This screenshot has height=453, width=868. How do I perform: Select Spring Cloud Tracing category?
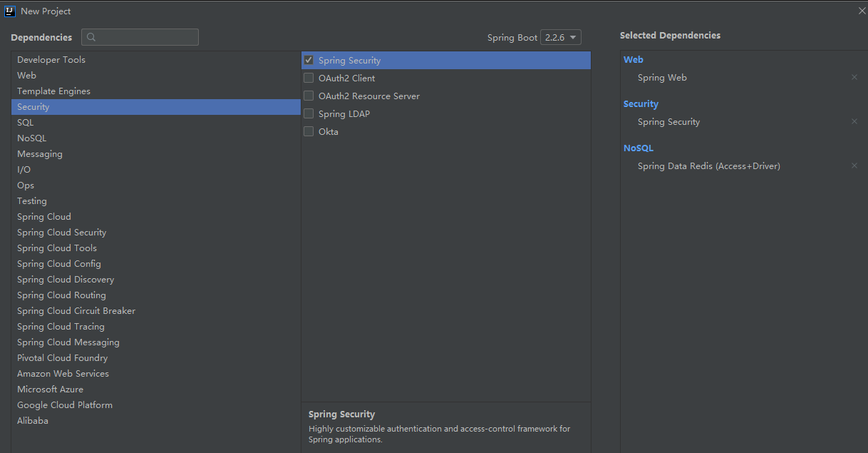(156, 326)
